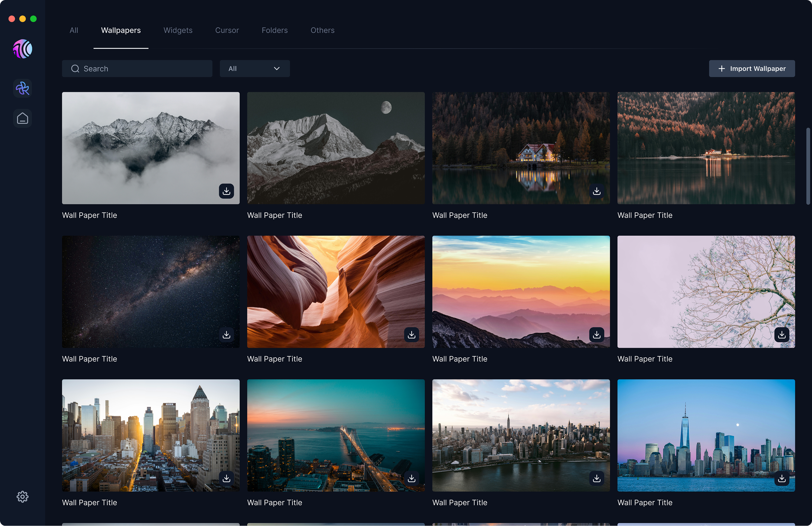Open Settings via the gear icon
The height and width of the screenshot is (526, 812).
point(22,497)
